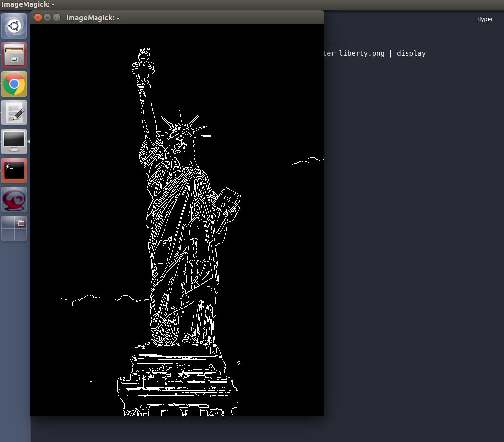Close the ImageMagick window

coord(38,18)
